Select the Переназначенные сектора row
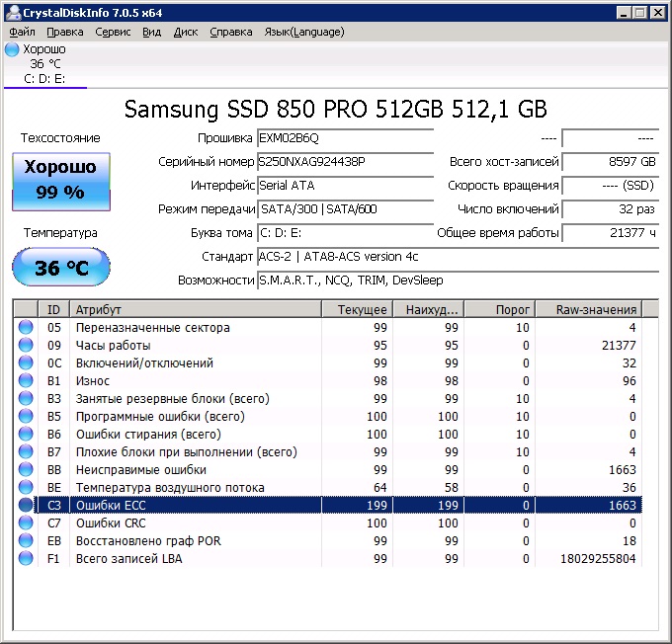672x644 pixels. point(328,327)
